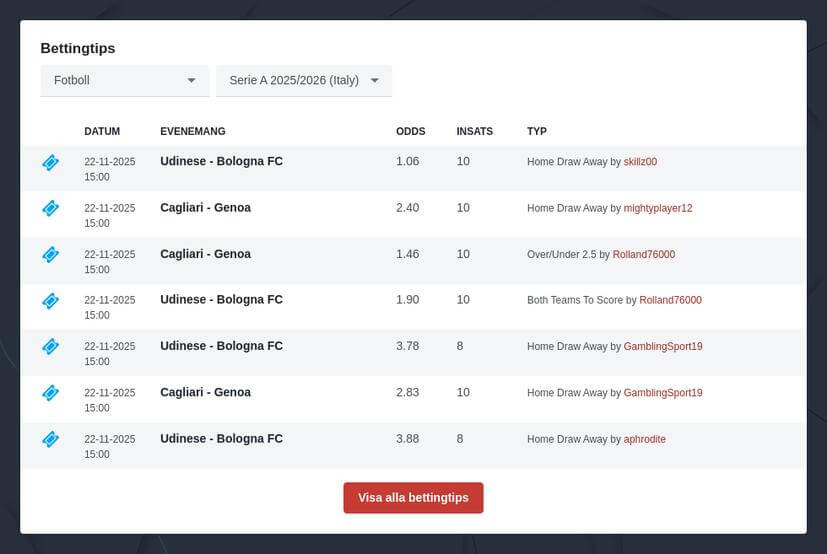
Task: Click ticket icon for the 2.83 odds tip
Action: (50, 393)
